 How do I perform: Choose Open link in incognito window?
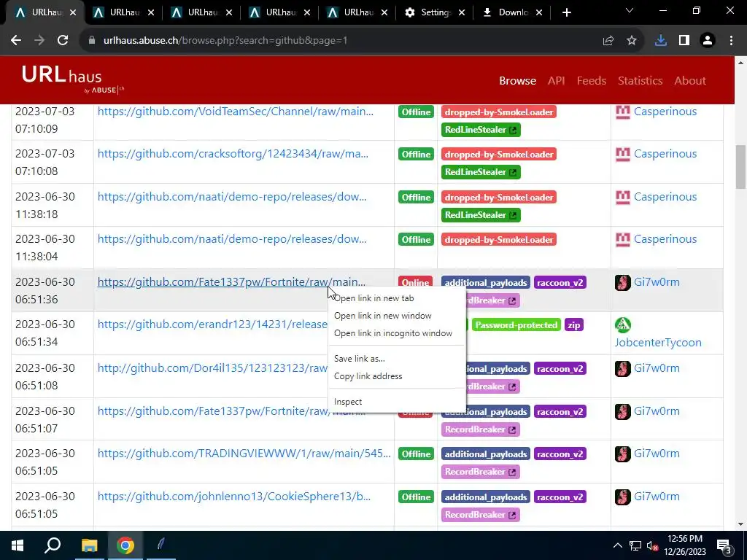point(397,333)
